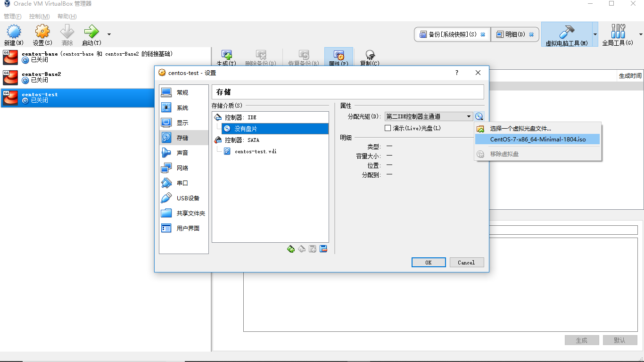
Task: Click 删除备份(D) snapshot icon
Action: [261, 58]
